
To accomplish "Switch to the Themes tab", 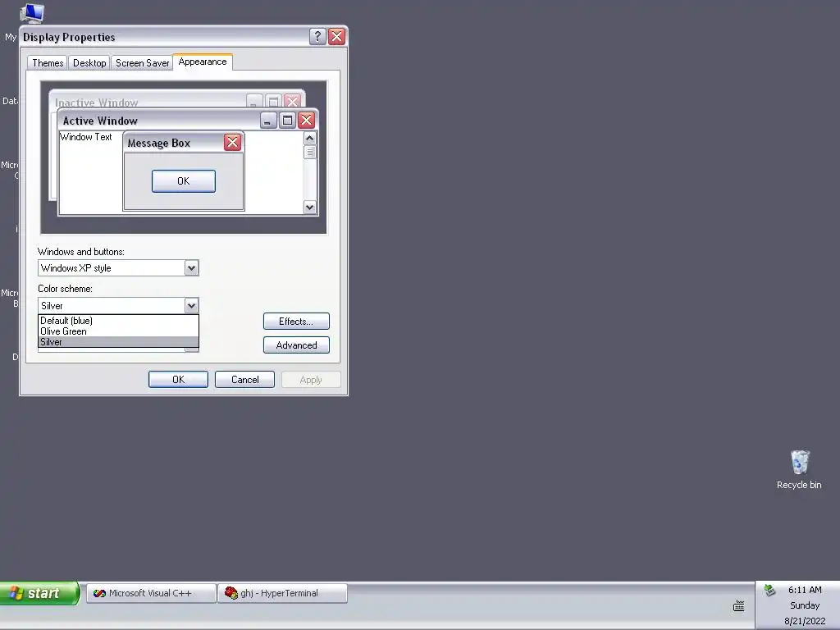I will coord(48,62).
